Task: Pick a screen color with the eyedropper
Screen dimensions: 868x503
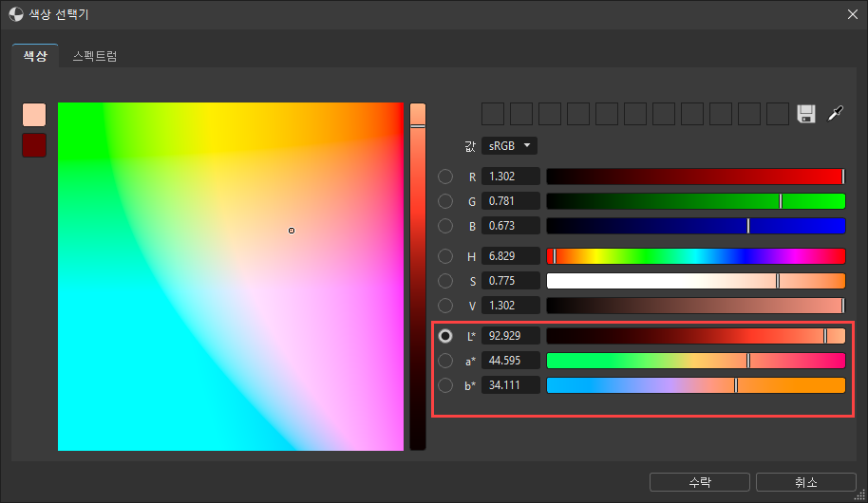Action: tap(835, 114)
